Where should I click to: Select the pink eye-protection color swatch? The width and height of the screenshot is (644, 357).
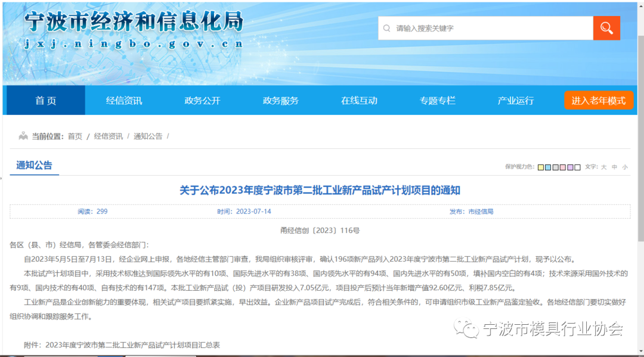coord(562,167)
